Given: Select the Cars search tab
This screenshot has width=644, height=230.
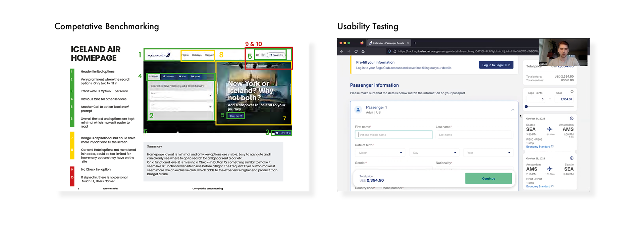Looking at the screenshot, I should coord(183,77).
